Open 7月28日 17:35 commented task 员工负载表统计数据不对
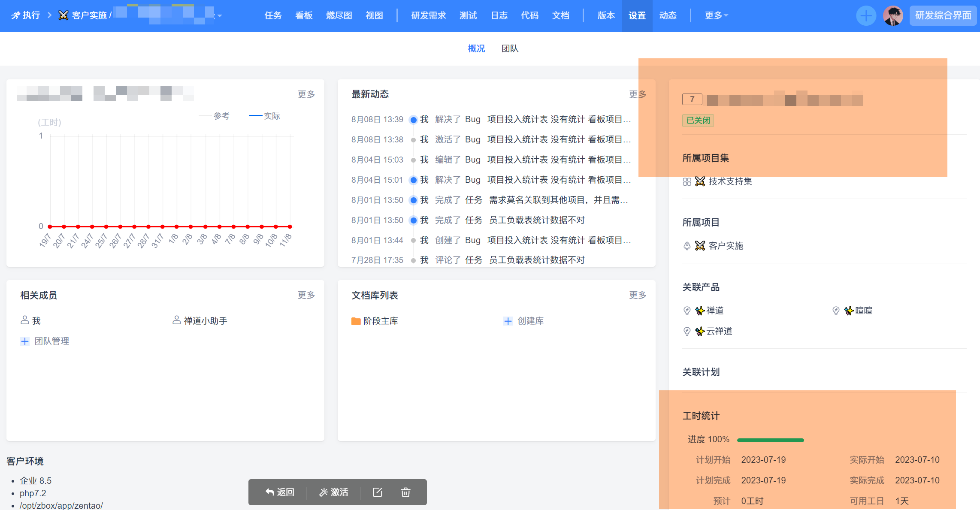This screenshot has height=510, width=980. [537, 260]
